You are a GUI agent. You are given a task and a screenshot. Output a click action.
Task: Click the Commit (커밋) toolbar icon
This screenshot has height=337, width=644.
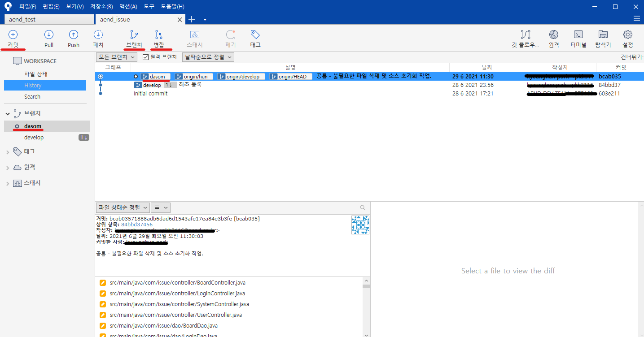click(13, 35)
